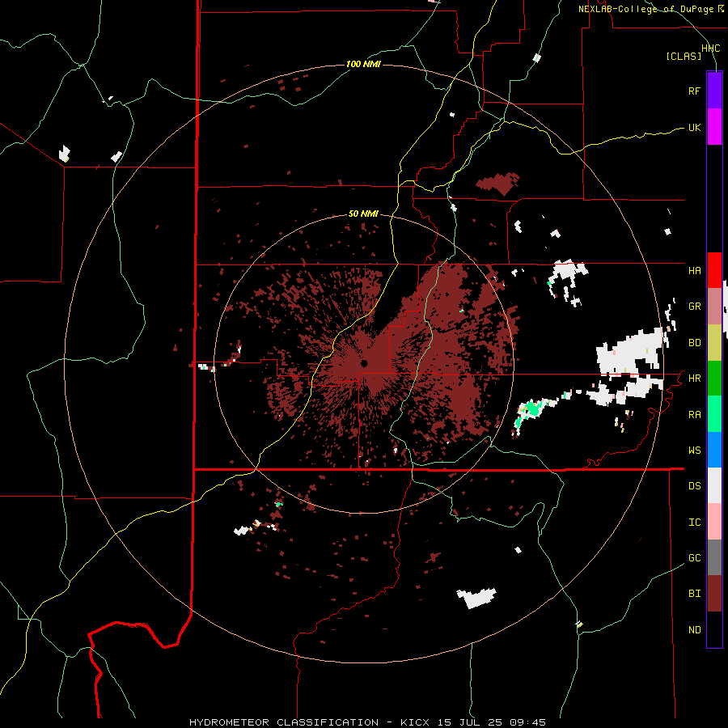Pick the blue WS legend swatch
Viewport: 728px width, 728px height.
point(714,450)
